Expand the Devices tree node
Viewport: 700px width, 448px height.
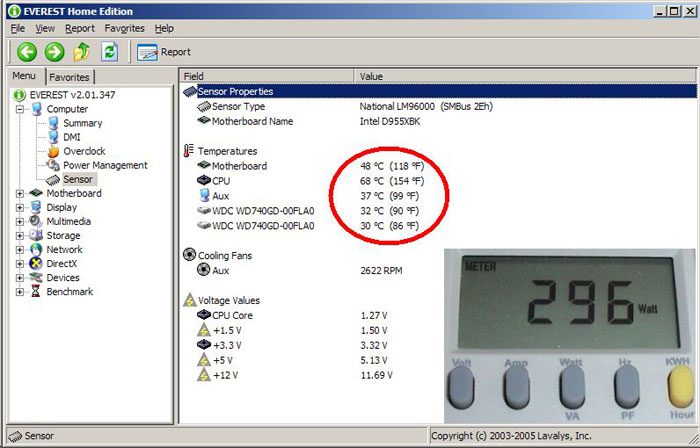pos(20,278)
